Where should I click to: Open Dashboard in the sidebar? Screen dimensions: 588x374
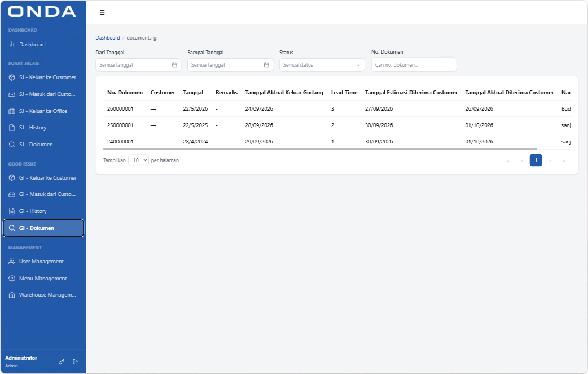click(43, 44)
